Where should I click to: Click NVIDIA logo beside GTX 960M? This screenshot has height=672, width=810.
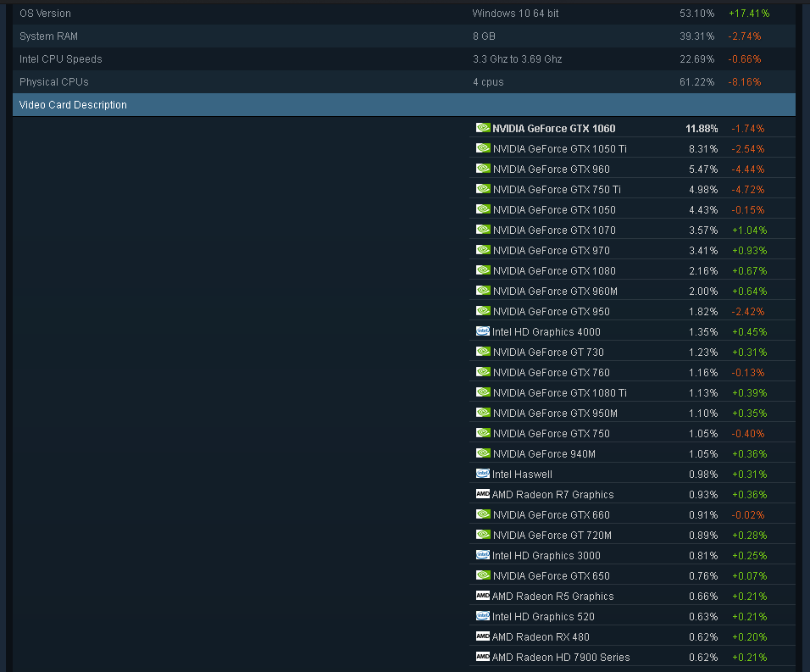[x=483, y=291]
